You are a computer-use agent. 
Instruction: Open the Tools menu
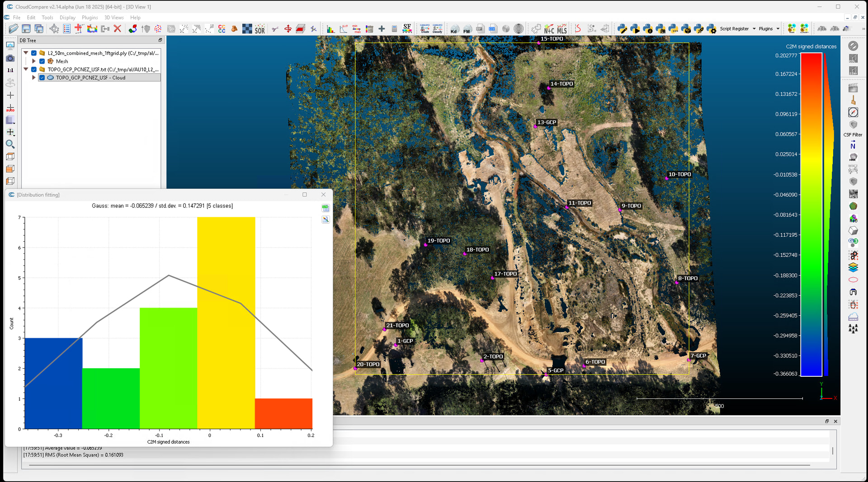(47, 18)
